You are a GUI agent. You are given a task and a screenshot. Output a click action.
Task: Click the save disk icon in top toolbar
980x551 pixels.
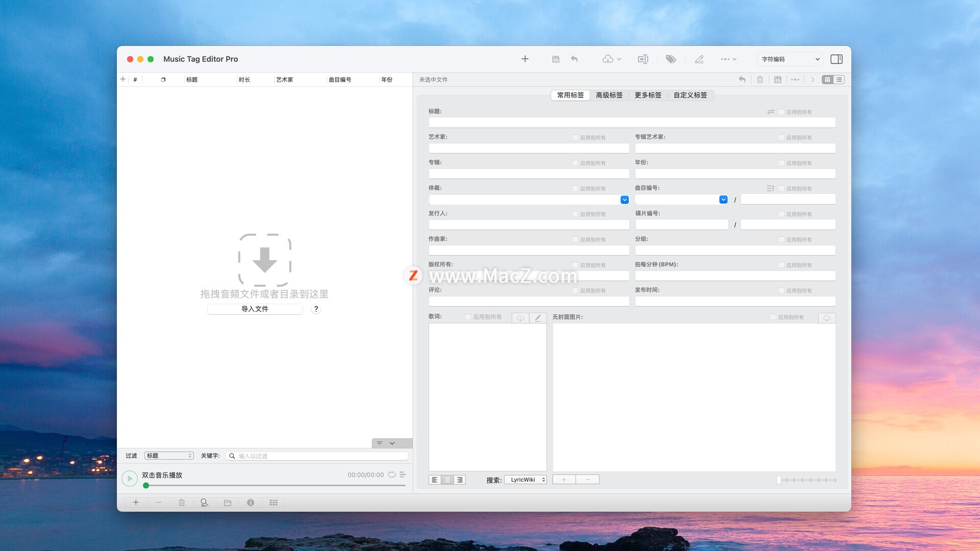pos(556,59)
